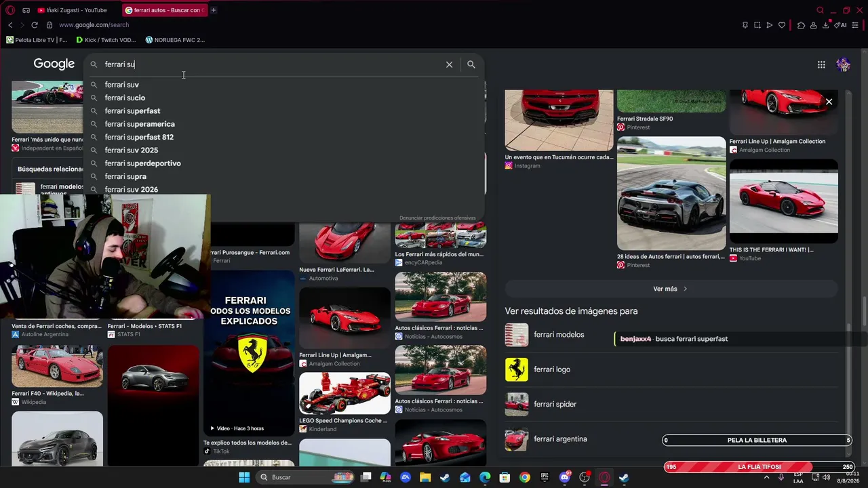Image resolution: width=868 pixels, height=488 pixels.
Task: Open the Pelota Libre TV bookmark
Action: click(x=37, y=40)
